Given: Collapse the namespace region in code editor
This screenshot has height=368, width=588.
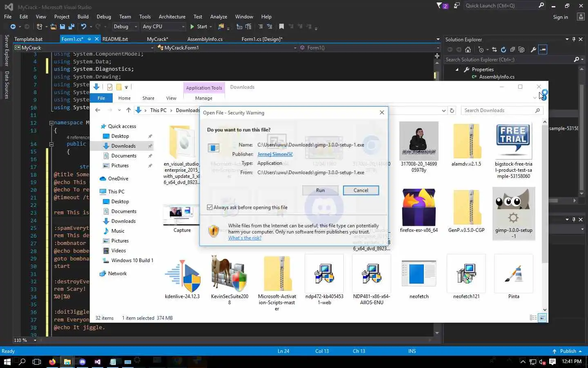Looking at the screenshot, I should pos(51,123).
